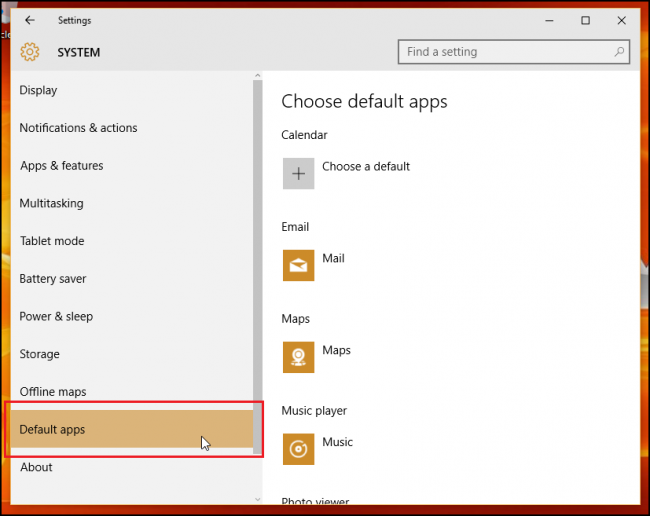This screenshot has height=516, width=650.
Task: Select Offline maps in the sidebar
Action: coord(53,392)
